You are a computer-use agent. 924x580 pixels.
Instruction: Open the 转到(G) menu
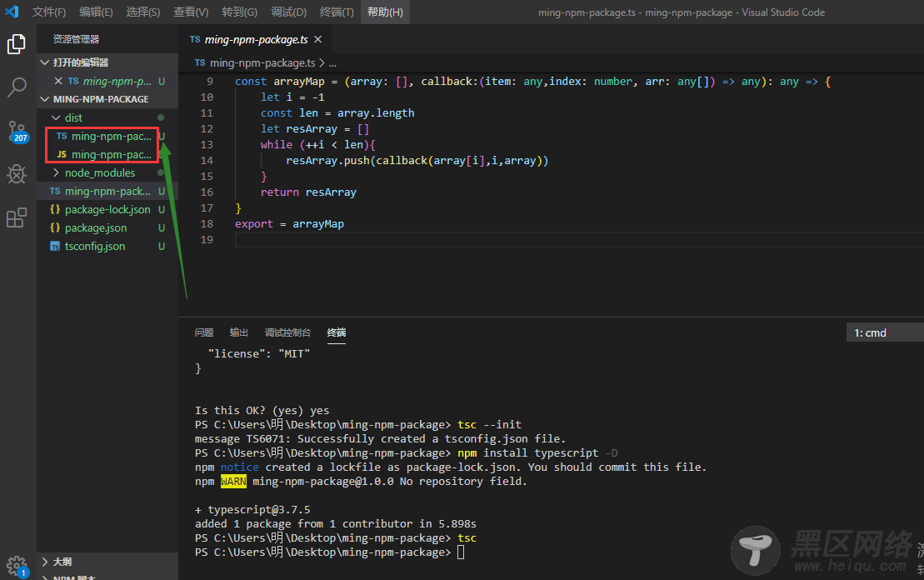point(239,12)
